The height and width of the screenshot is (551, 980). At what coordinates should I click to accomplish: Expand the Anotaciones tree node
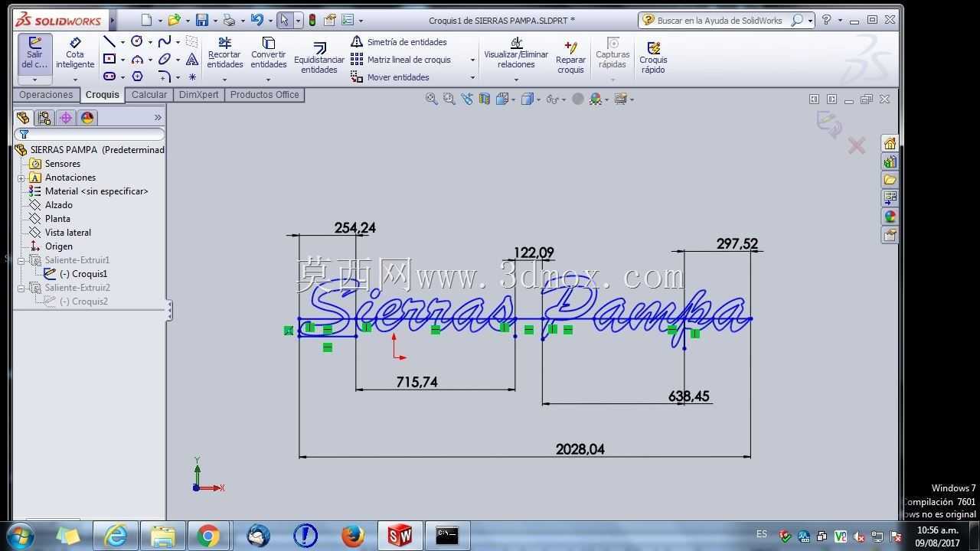click(x=21, y=178)
